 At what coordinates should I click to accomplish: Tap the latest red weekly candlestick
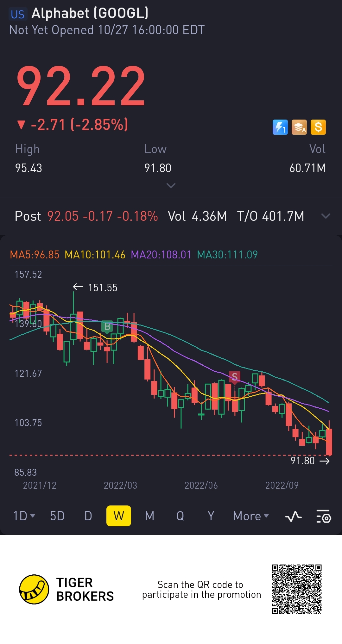[329, 441]
